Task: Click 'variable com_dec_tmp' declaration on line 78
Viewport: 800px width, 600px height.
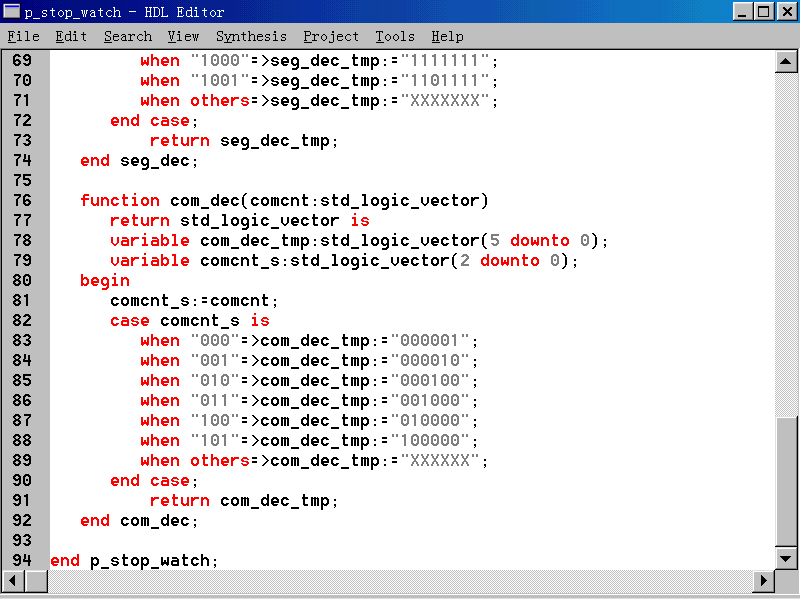Action: (359, 240)
